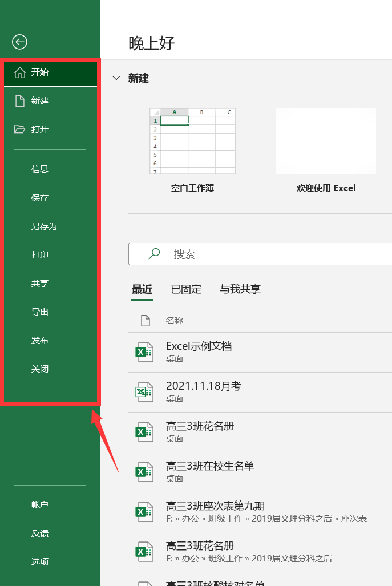Click Excel icon of 高三3班在校生名单
The width and height of the screenshot is (392, 586).
tap(144, 472)
